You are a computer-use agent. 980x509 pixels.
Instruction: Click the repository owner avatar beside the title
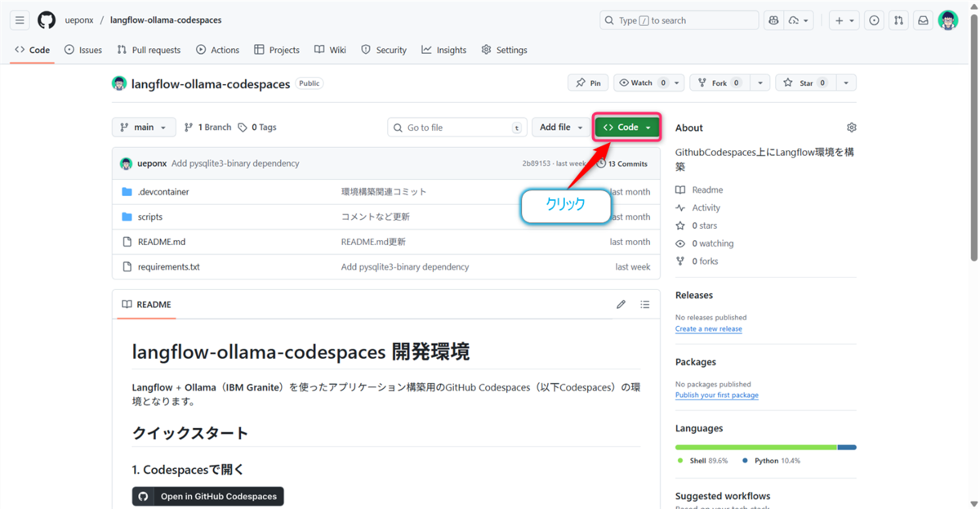pos(119,83)
